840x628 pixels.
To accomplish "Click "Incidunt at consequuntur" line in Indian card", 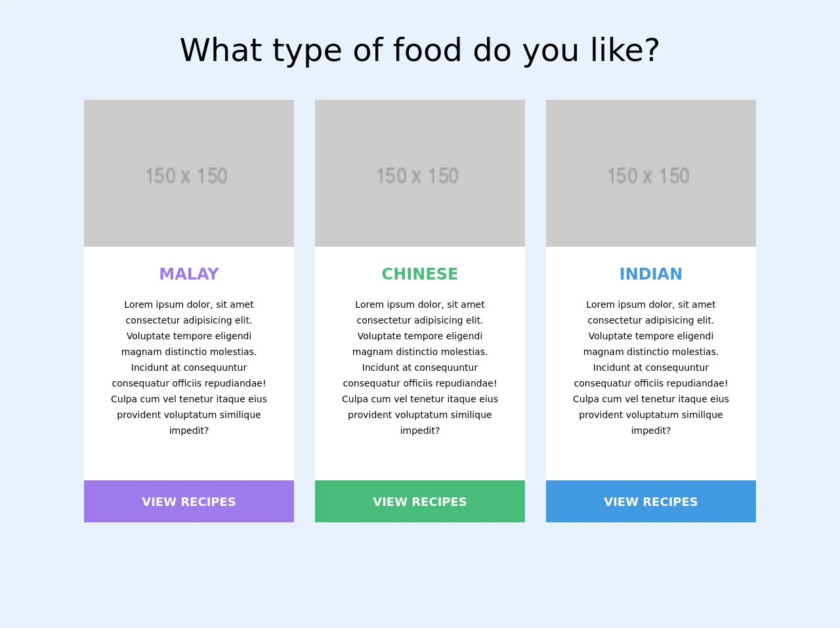I will click(651, 367).
